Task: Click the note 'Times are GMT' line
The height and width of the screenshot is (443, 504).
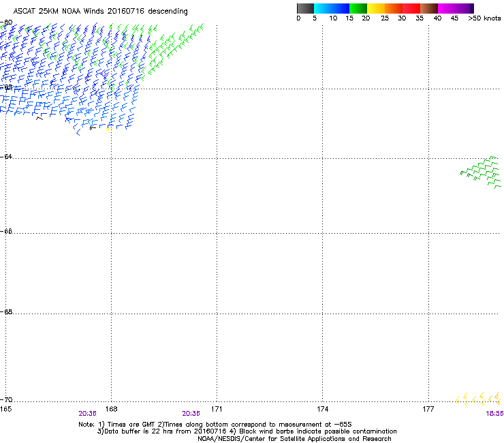Action: pyautogui.click(x=215, y=425)
